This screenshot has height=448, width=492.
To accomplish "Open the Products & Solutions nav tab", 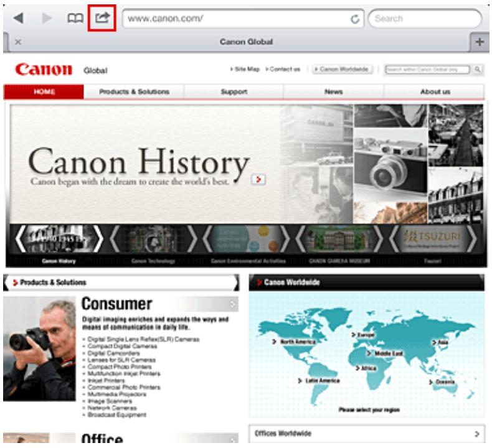I will (134, 91).
